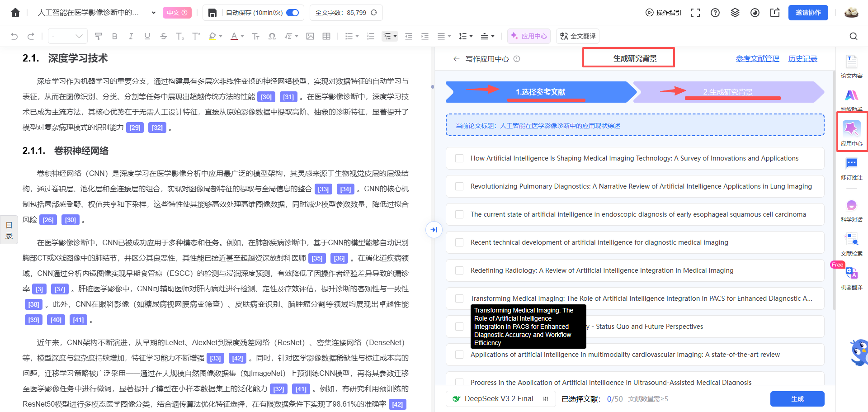
Task: Open 修订批注 sidebar panel
Action: coord(852,169)
